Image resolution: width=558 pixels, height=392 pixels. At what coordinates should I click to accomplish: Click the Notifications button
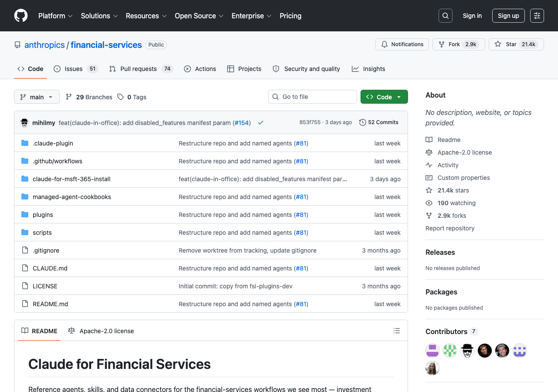402,44
